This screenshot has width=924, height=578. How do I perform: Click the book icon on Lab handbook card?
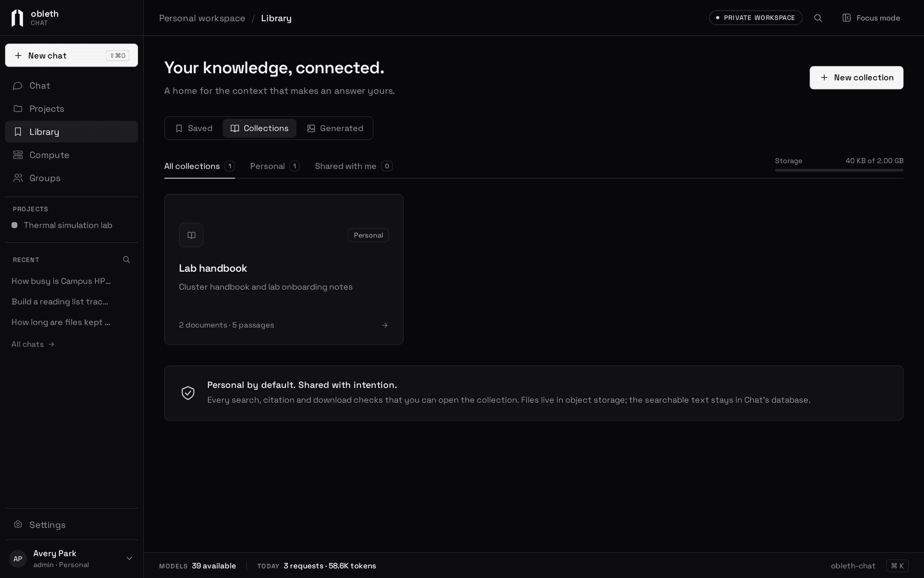191,235
